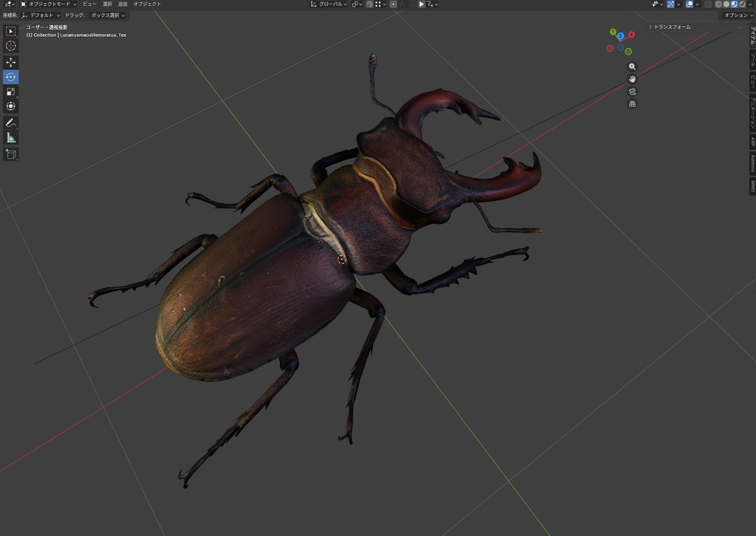Select the Move tool
This screenshot has width=756, height=536.
point(10,62)
